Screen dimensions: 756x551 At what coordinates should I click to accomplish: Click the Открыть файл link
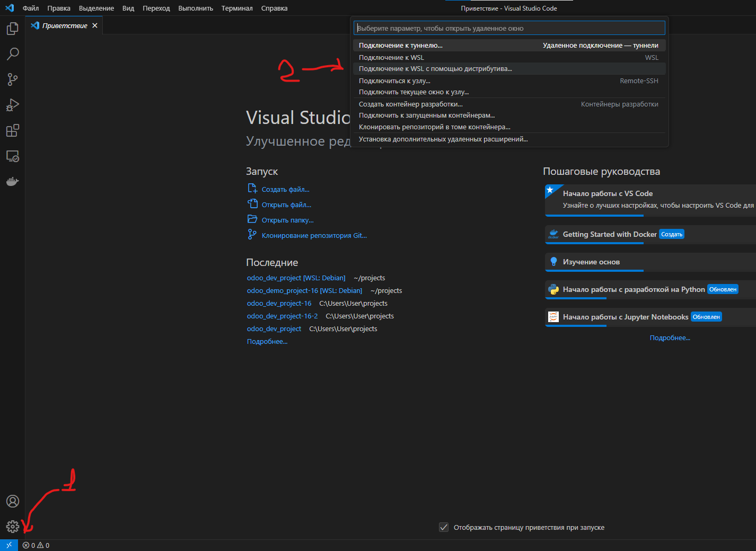286,205
